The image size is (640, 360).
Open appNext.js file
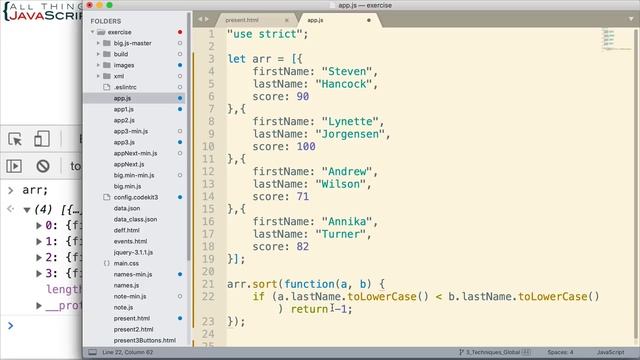pos(129,164)
